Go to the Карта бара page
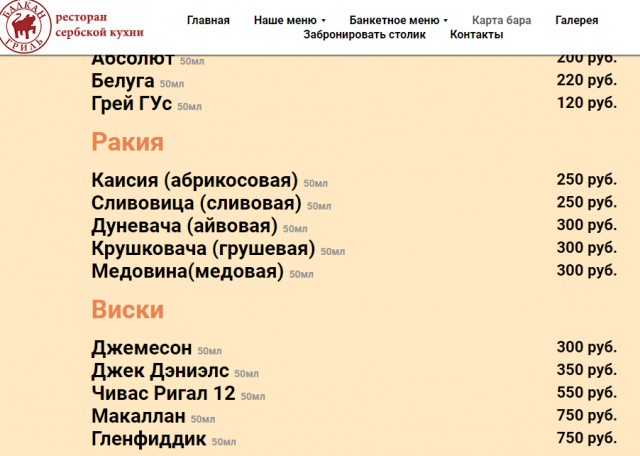The image size is (640, 456). [502, 20]
